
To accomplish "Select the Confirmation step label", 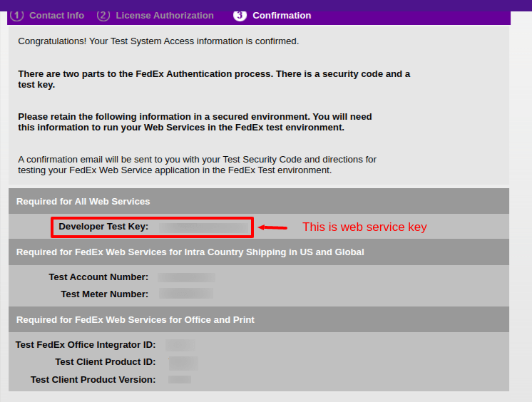I will (282, 15).
